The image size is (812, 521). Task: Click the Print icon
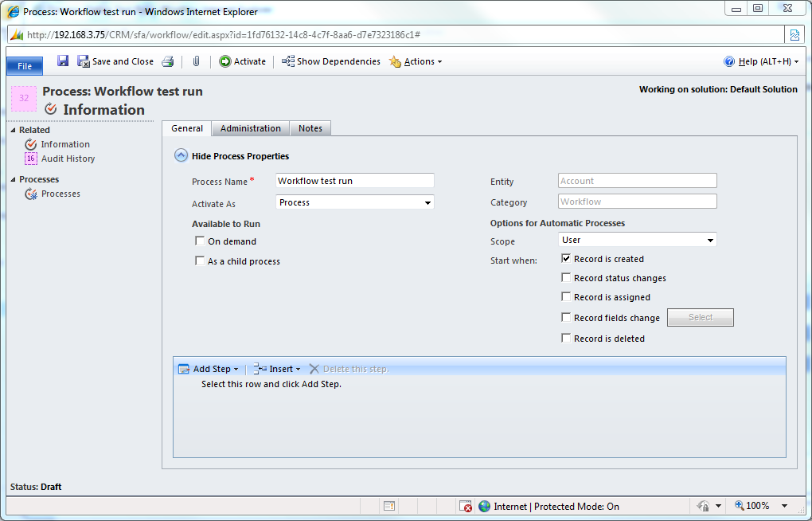coord(167,61)
